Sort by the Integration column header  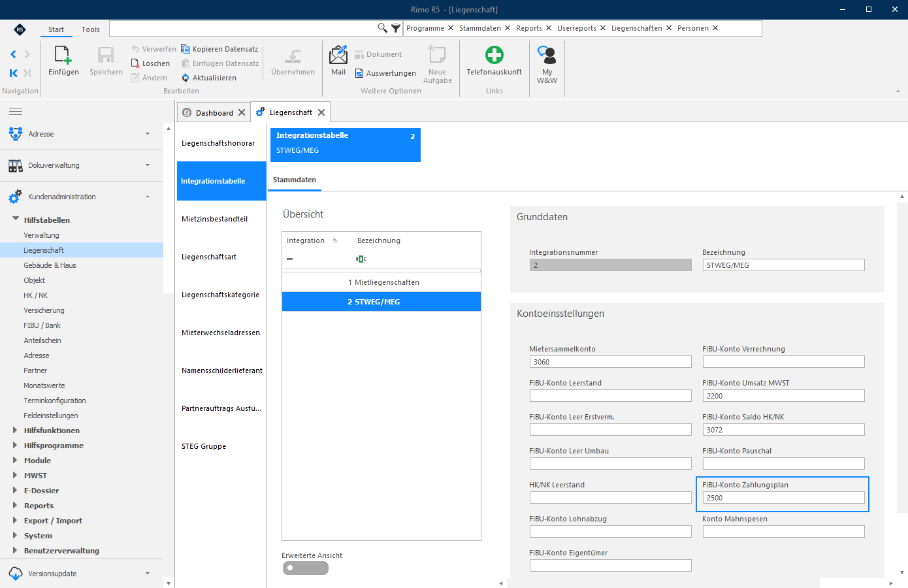pyautogui.click(x=306, y=240)
